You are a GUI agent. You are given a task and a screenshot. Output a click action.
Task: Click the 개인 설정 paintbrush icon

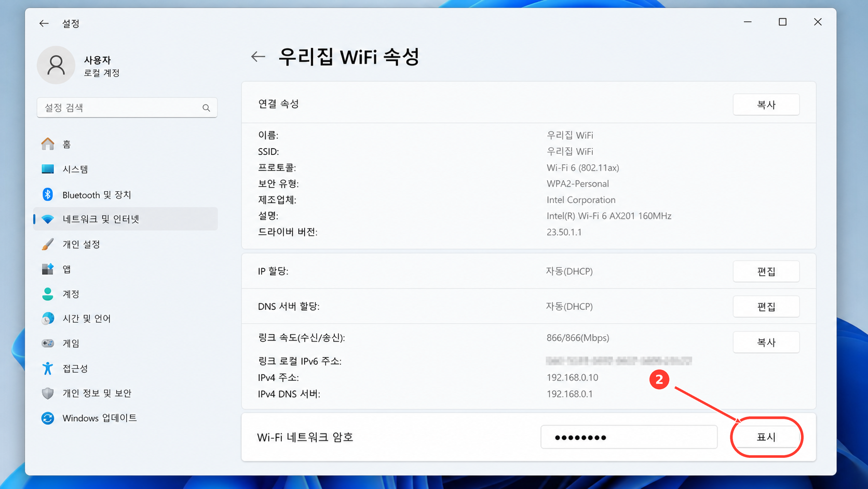click(48, 244)
